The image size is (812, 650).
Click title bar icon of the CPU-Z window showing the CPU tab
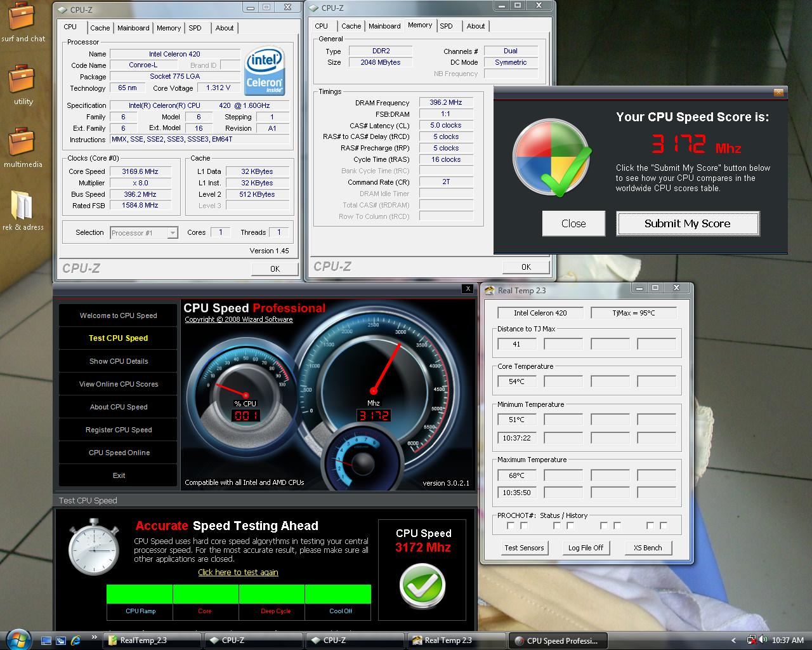(x=62, y=10)
